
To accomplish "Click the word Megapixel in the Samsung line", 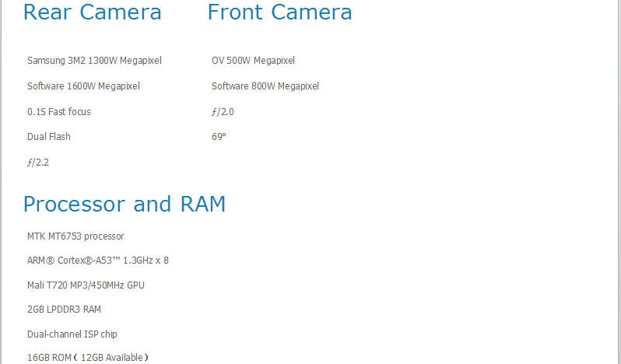I will click(141, 61).
